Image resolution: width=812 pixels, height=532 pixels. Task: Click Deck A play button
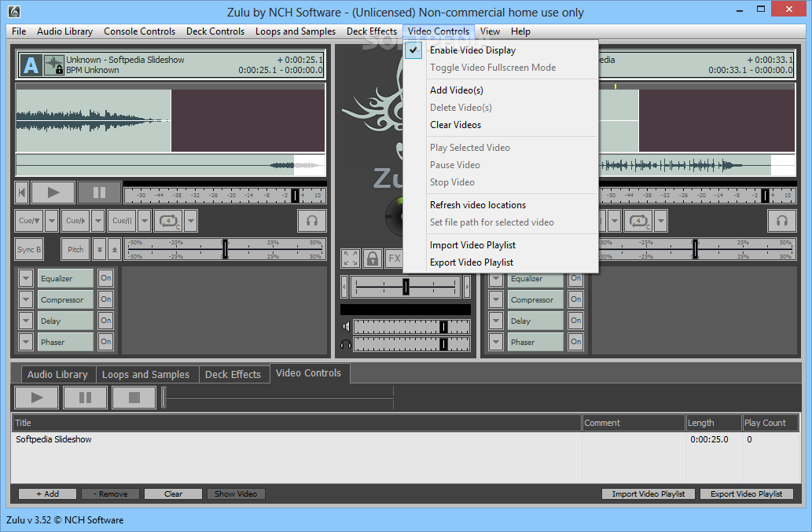[x=53, y=193]
